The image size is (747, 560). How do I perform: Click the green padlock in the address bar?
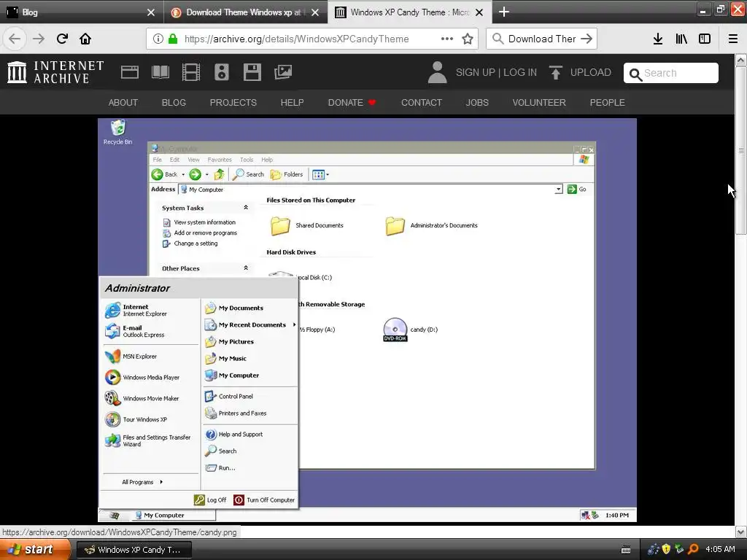[173, 39]
